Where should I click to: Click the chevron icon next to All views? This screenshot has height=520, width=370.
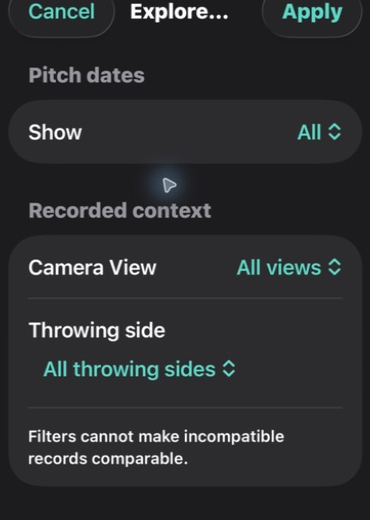(335, 267)
